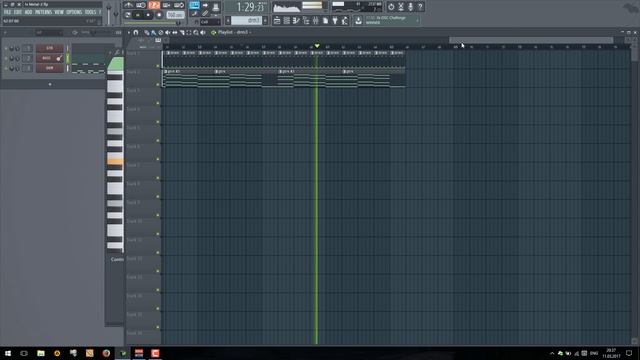Click the microphone recording icon top right

click(x=411, y=7)
